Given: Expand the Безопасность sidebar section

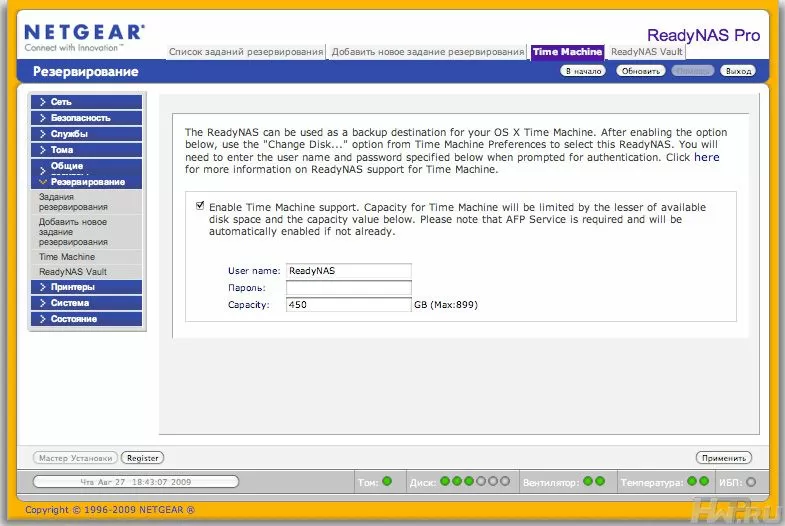Looking at the screenshot, I should 86,118.
